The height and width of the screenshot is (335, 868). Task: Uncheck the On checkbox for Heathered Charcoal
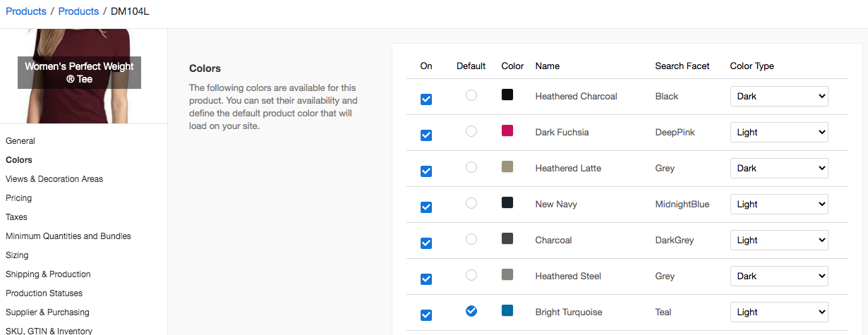click(x=426, y=99)
